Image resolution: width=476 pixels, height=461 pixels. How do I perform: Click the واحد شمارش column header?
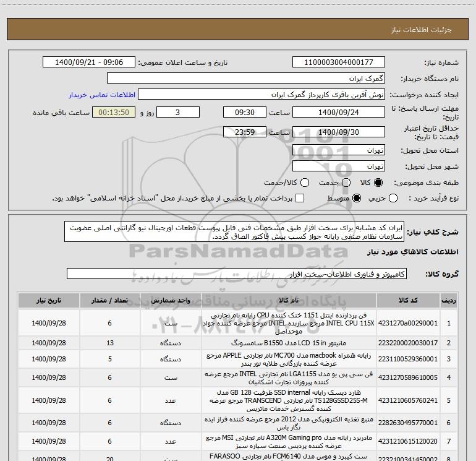coord(171,300)
